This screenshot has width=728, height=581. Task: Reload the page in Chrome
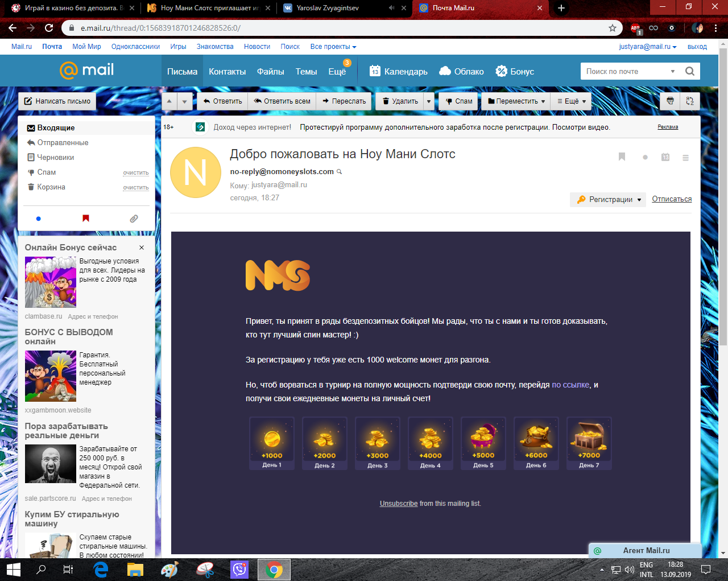coord(49,28)
